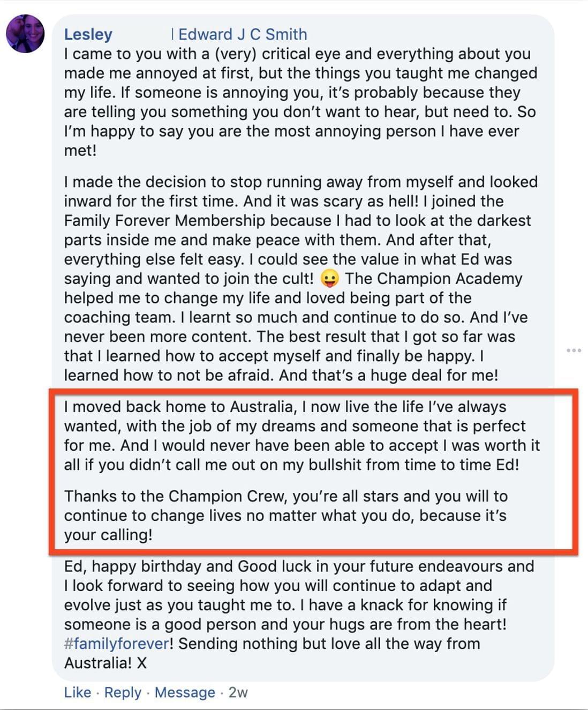Click the words 'The Champion Academy'
Viewport: 588px width, 710px height.
click(x=433, y=279)
